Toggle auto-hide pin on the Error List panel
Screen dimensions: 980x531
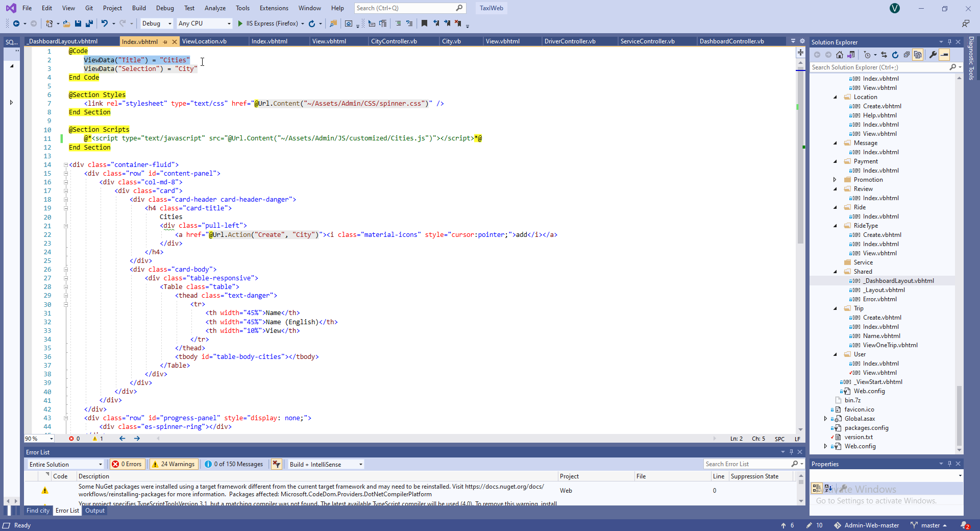[x=791, y=452]
